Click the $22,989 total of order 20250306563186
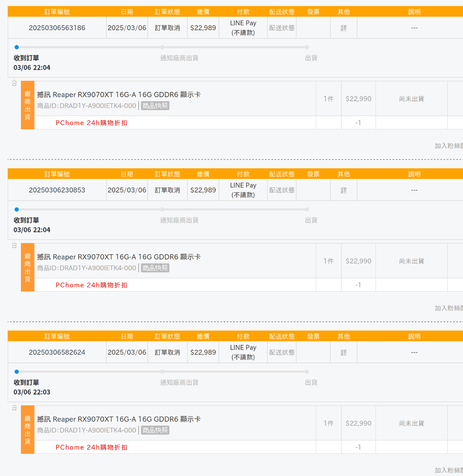Viewport: 463px width, 476px height. coord(203,28)
